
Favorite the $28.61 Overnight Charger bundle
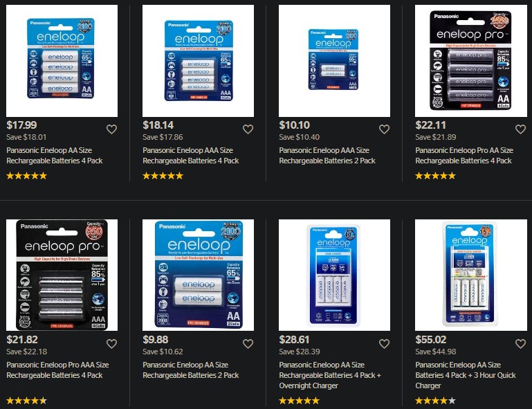click(384, 344)
